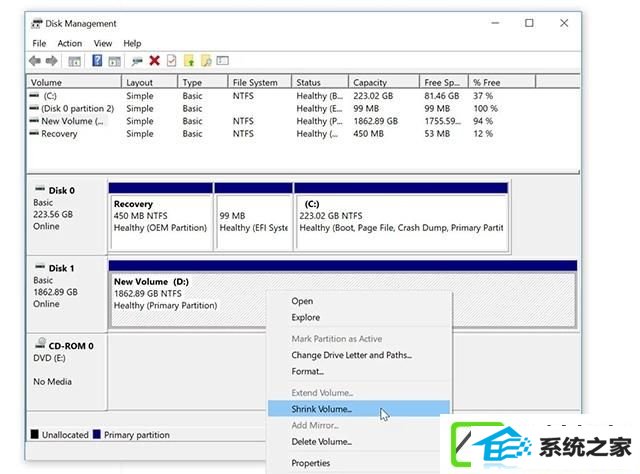
Task: Choose Explore in the context menu
Action: 359,318
